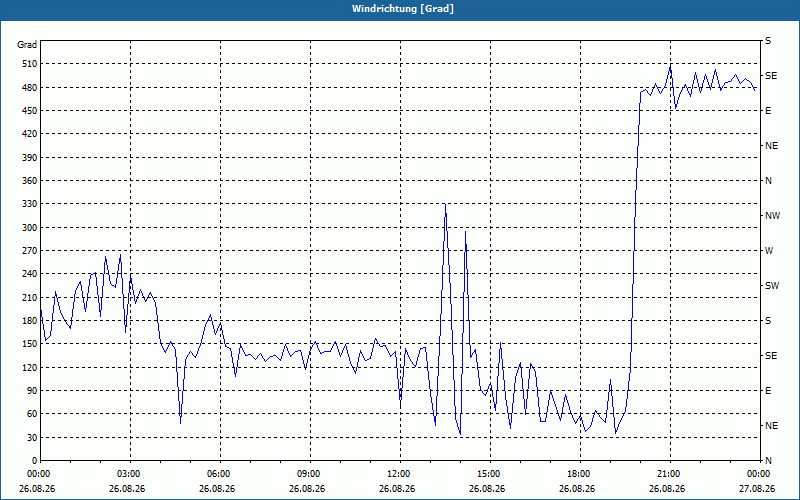Click the 27.08.26 date label
The width and height of the screenshot is (800, 500).
pyautogui.click(x=757, y=489)
